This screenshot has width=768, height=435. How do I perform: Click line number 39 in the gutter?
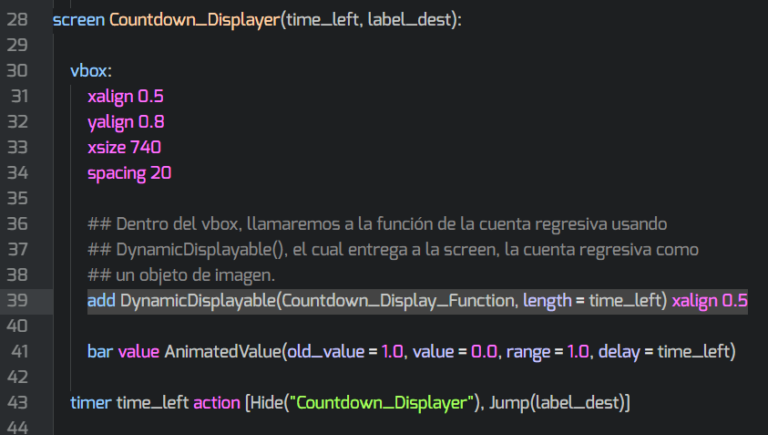coord(17,301)
